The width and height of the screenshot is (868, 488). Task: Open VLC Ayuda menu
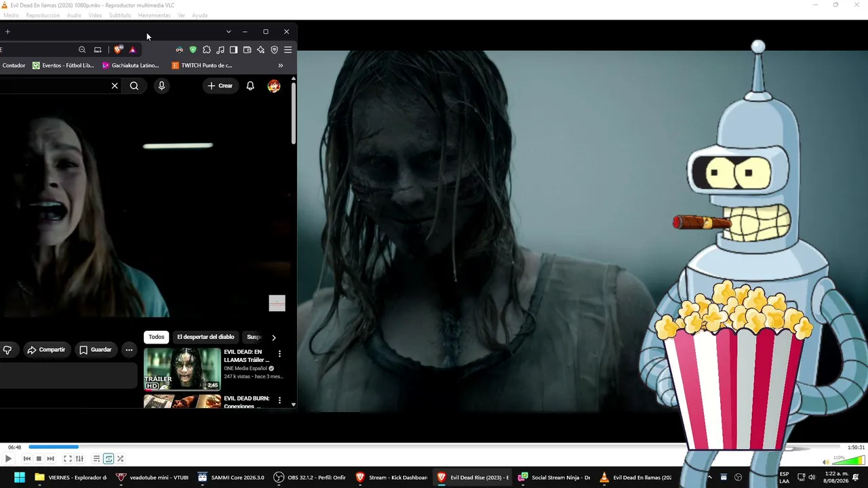(199, 15)
